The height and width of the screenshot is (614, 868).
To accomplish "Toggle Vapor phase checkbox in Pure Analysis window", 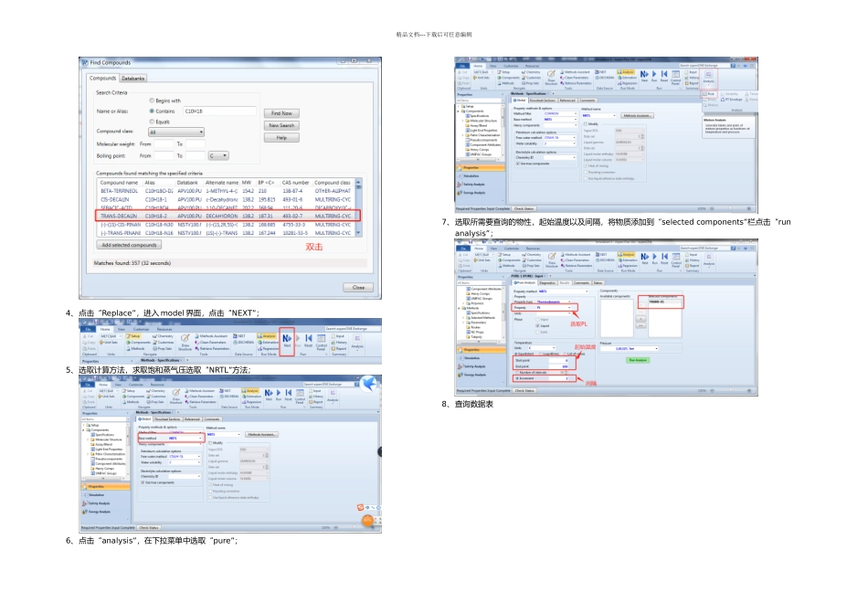I will 542,320.
